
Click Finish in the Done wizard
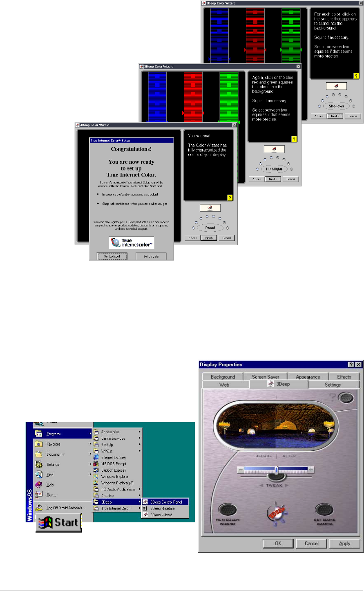[209, 238]
